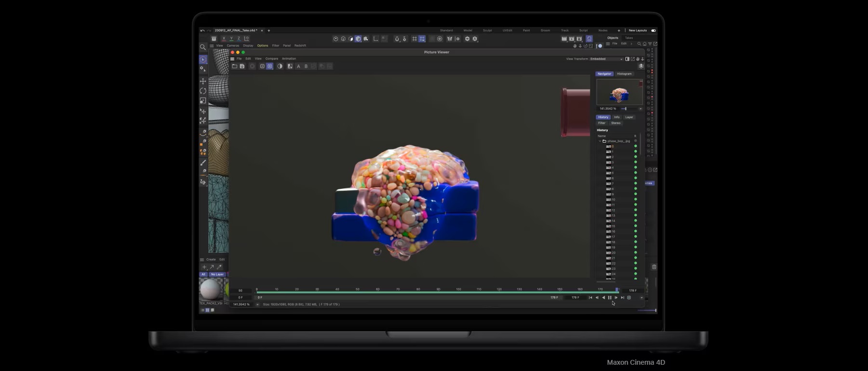Open Animation menu in Picture Viewer

coord(289,59)
